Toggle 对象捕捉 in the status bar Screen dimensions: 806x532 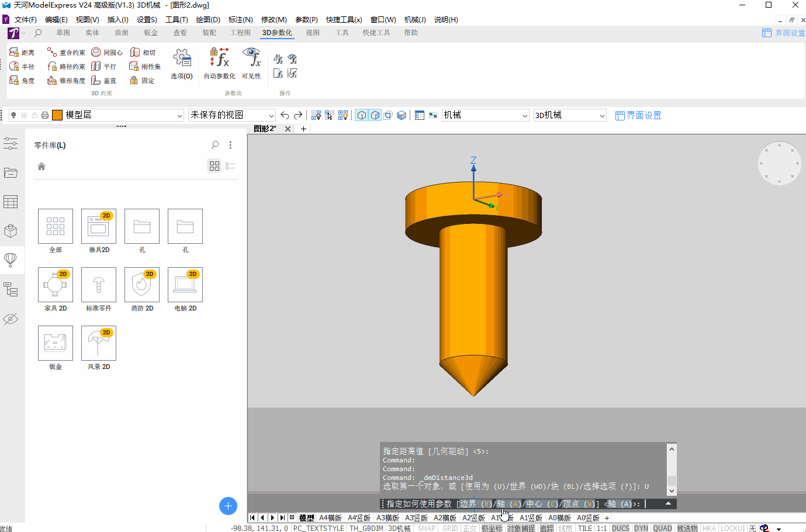click(521, 528)
